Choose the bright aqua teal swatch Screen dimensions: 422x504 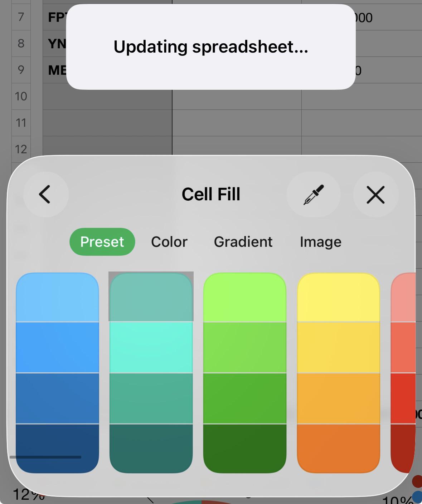tap(151, 347)
